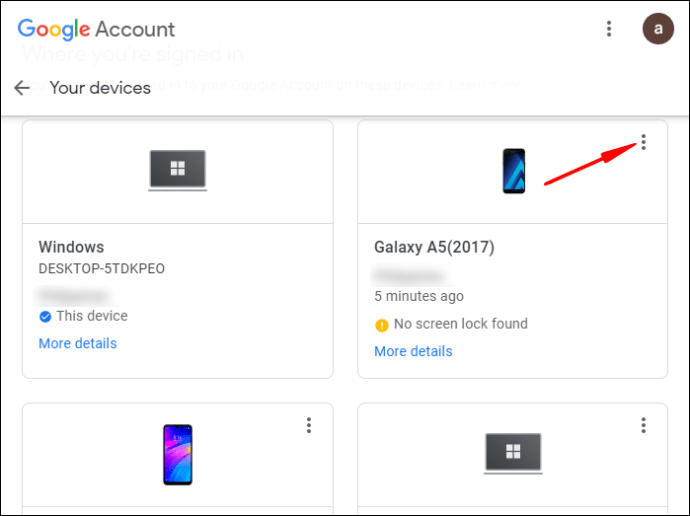Screen dimensions: 690x516
Task: Open the Google Account header options menu
Action: tap(609, 29)
